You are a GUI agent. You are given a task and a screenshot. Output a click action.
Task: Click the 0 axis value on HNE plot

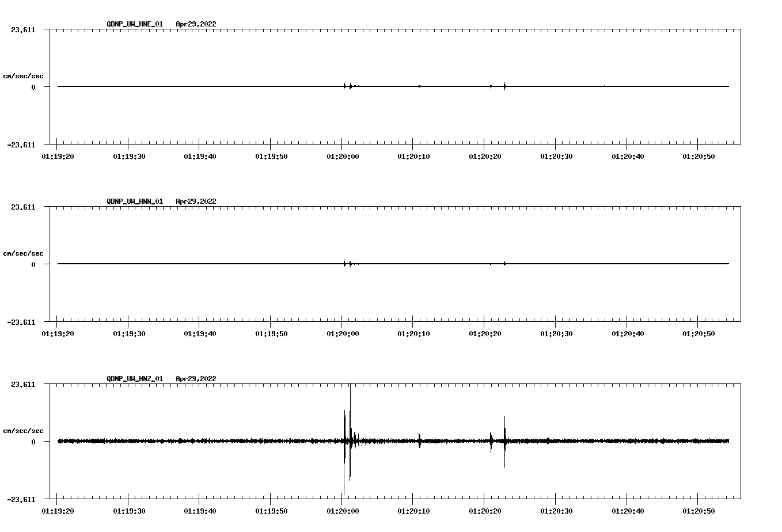33,87
